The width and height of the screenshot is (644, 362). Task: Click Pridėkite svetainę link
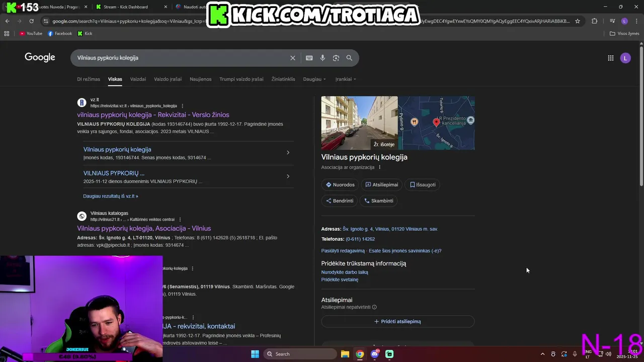340,280
